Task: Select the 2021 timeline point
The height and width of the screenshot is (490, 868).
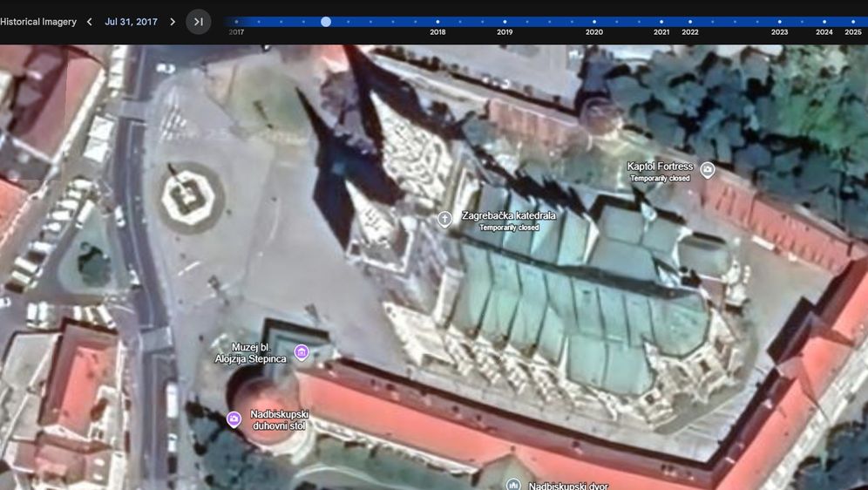Action: coord(661,22)
